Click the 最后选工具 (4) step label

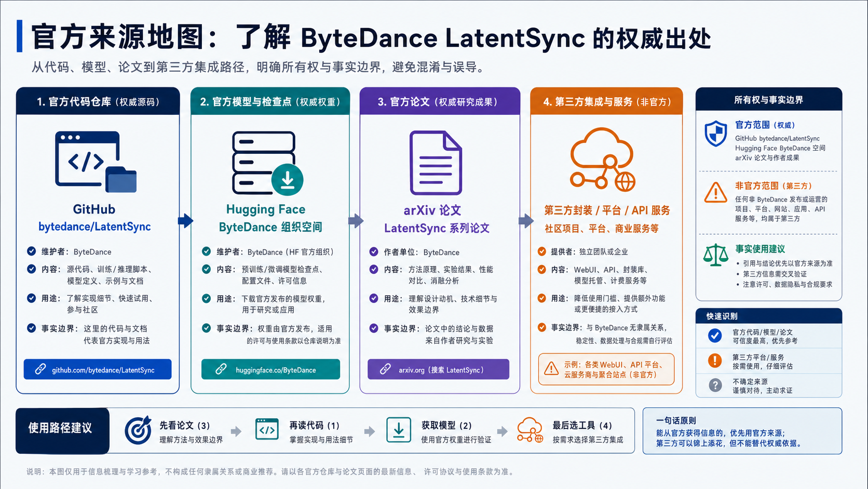(x=582, y=425)
